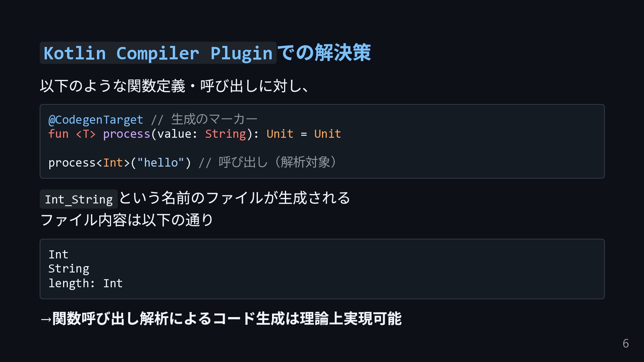Click the line "ファイル内容は以下の通り"

(x=127, y=220)
